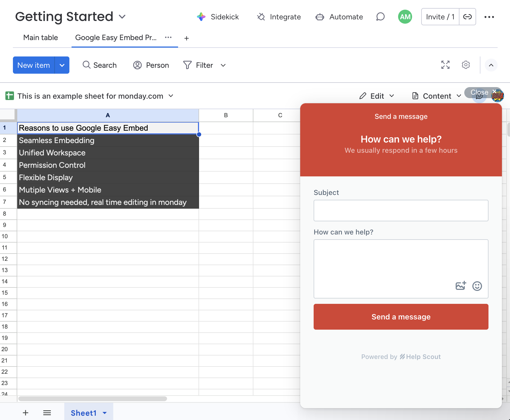510x420 pixels.
Task: Filter by Person
Action: coord(151,65)
